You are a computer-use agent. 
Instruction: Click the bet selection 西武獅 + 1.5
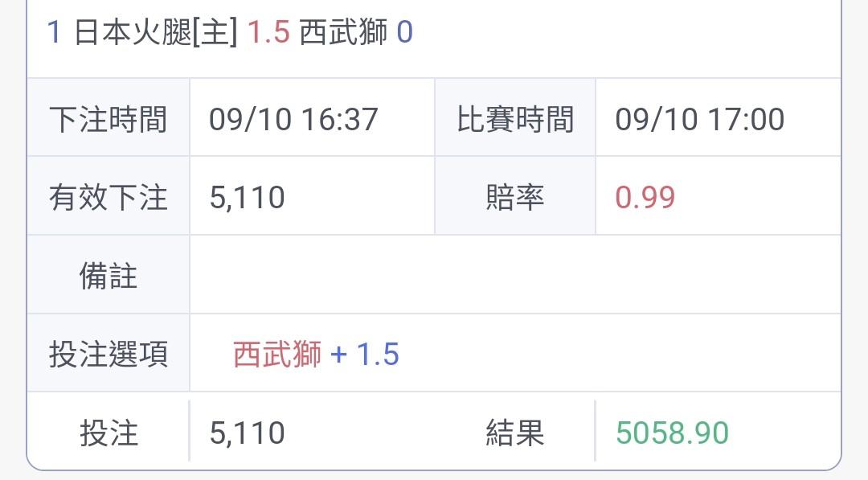tap(316, 355)
